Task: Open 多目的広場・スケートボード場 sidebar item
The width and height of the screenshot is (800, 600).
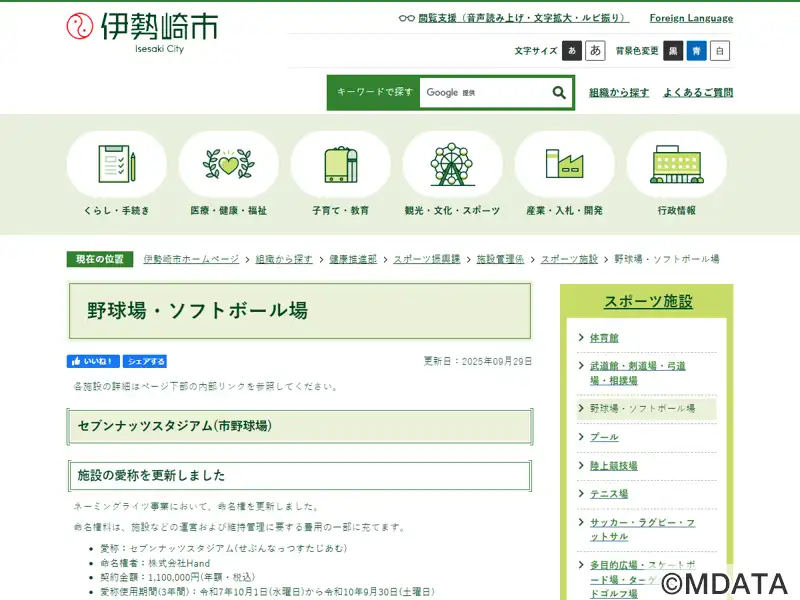Action: pos(642,579)
